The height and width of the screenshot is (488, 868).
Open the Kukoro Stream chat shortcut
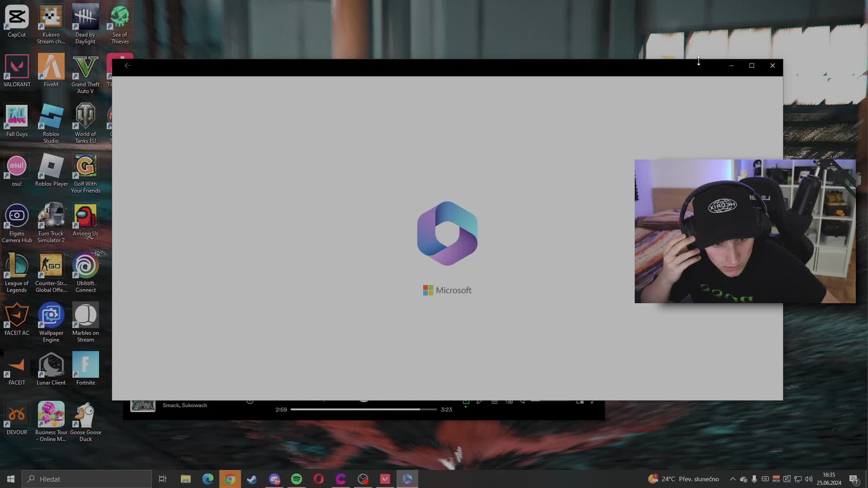point(51,24)
